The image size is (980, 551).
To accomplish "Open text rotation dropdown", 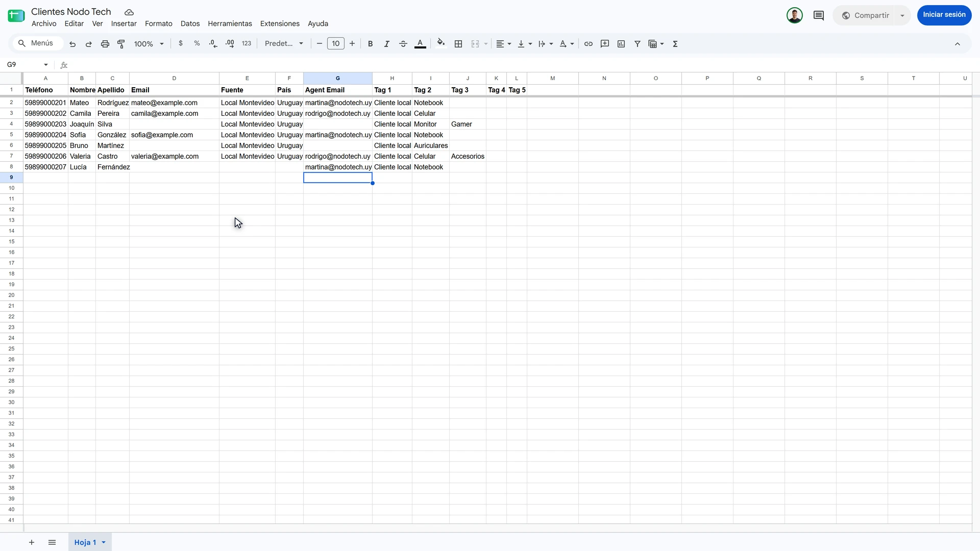I will click(x=567, y=44).
